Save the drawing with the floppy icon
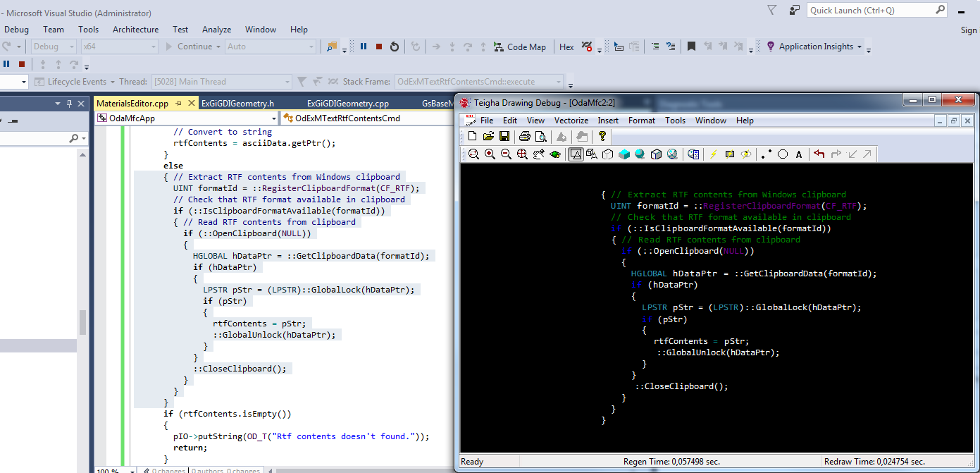The height and width of the screenshot is (473, 980). (504, 136)
